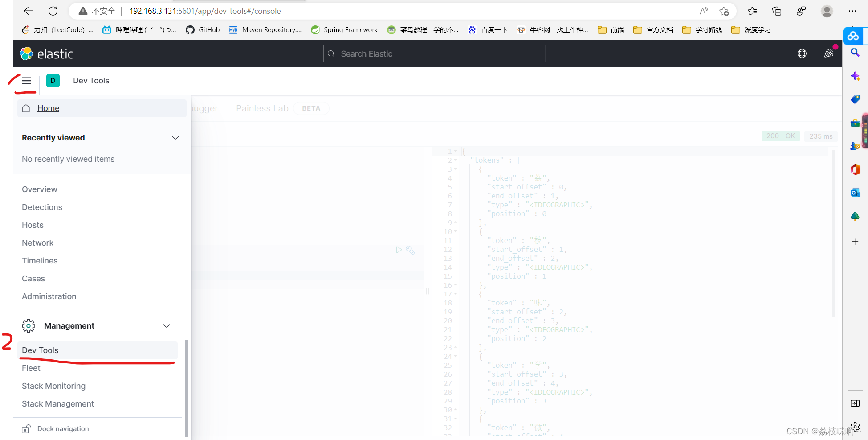The height and width of the screenshot is (440, 868).
Task: Open the Kibana help icon
Action: [x=802, y=53]
